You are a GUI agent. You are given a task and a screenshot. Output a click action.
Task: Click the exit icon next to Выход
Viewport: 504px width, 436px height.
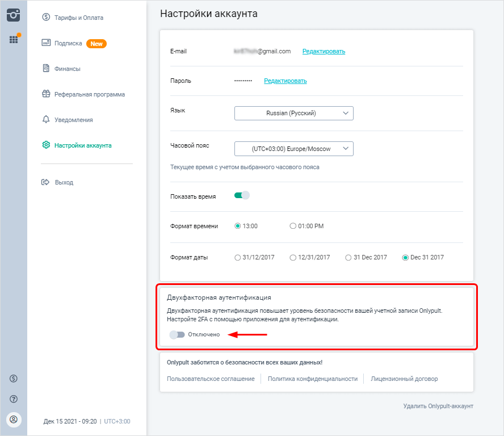click(47, 182)
